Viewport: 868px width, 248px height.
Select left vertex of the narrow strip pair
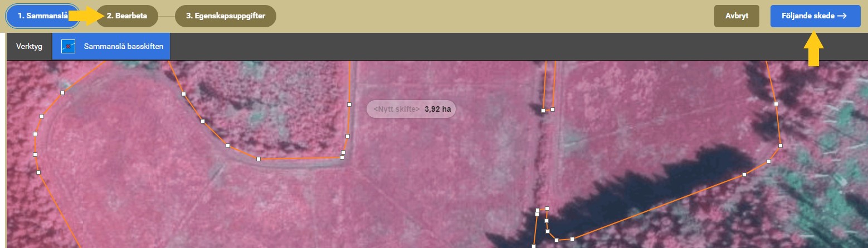(543, 111)
